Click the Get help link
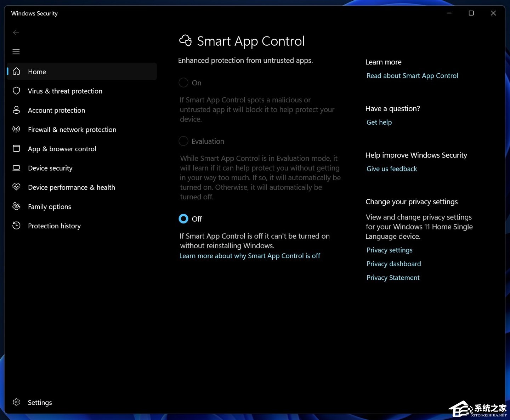 point(379,122)
